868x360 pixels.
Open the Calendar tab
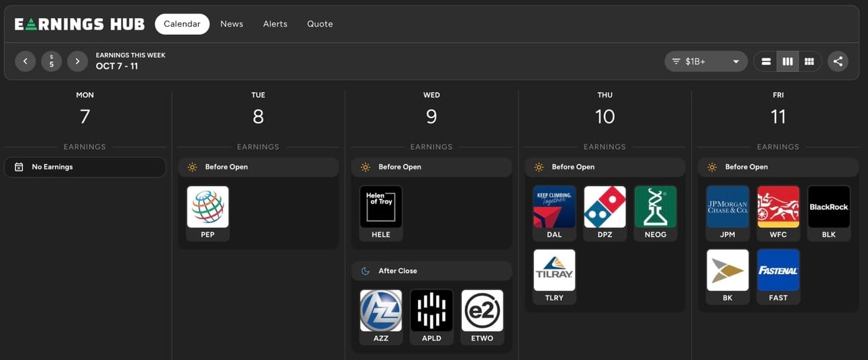tap(182, 24)
